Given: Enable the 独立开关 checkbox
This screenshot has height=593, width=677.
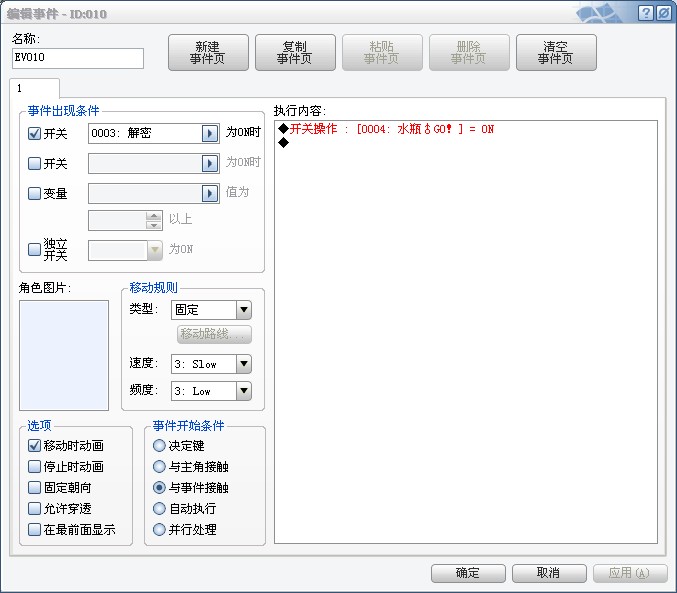Looking at the screenshot, I should pos(34,249).
